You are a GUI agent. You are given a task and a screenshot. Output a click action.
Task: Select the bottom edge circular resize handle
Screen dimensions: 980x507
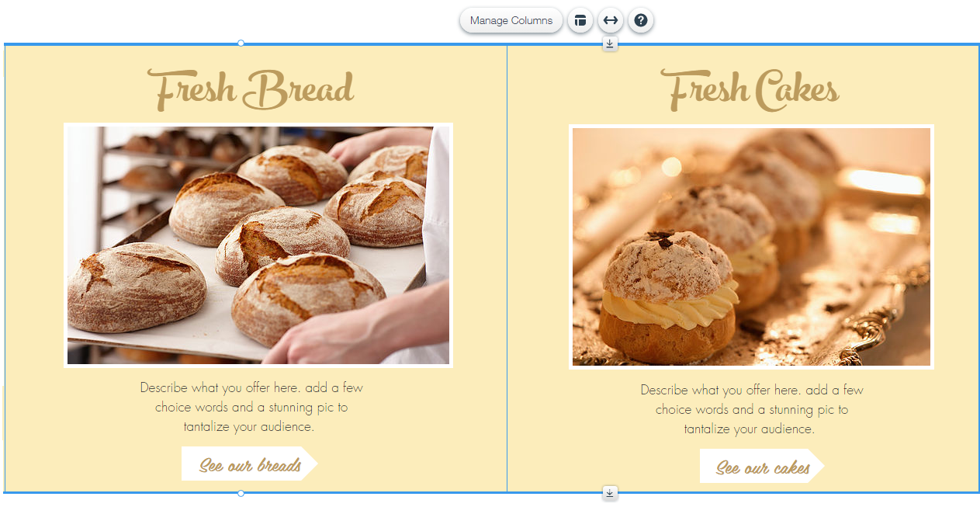(241, 493)
